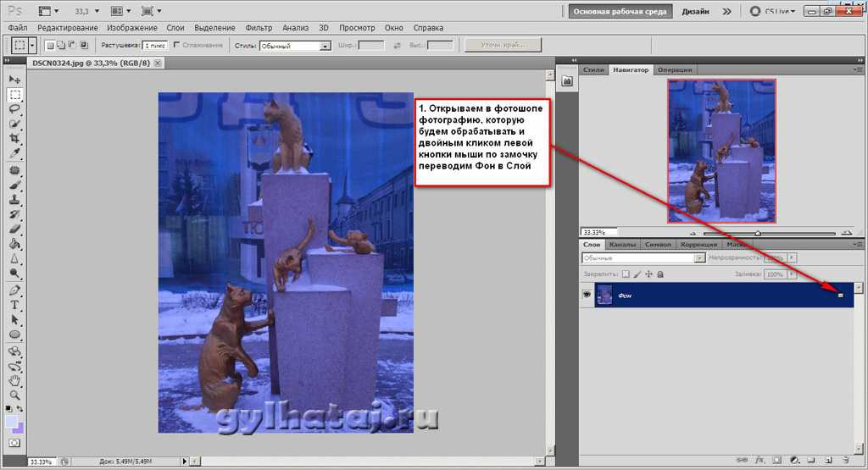The height and width of the screenshot is (470, 868).
Task: Select the Type (T) tool
Action: pos(14,305)
